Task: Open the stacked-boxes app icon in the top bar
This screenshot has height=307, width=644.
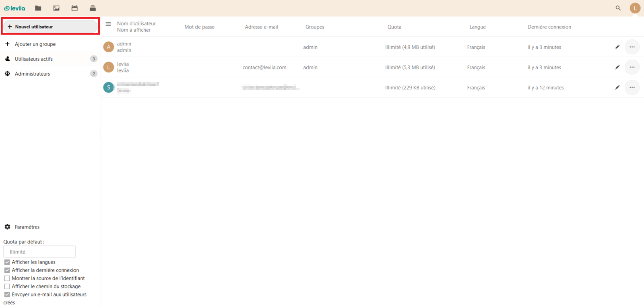Action: (x=93, y=8)
